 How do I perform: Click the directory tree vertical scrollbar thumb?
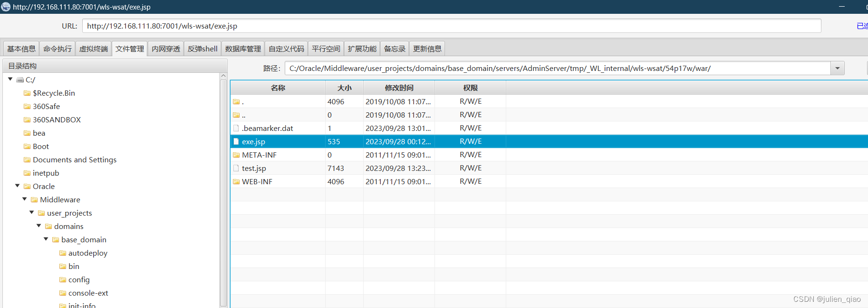tap(223, 193)
